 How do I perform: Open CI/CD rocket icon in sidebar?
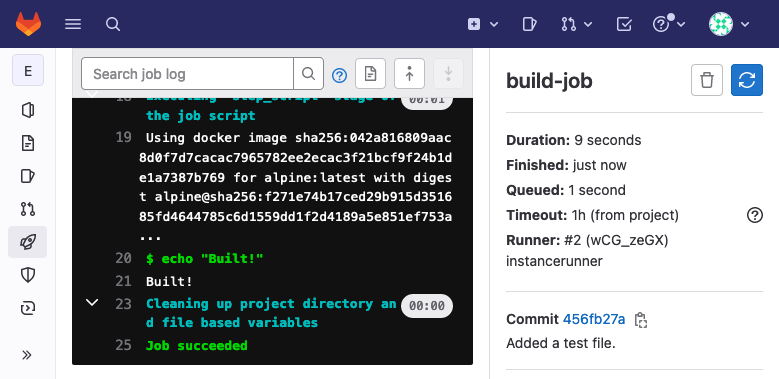coord(28,242)
